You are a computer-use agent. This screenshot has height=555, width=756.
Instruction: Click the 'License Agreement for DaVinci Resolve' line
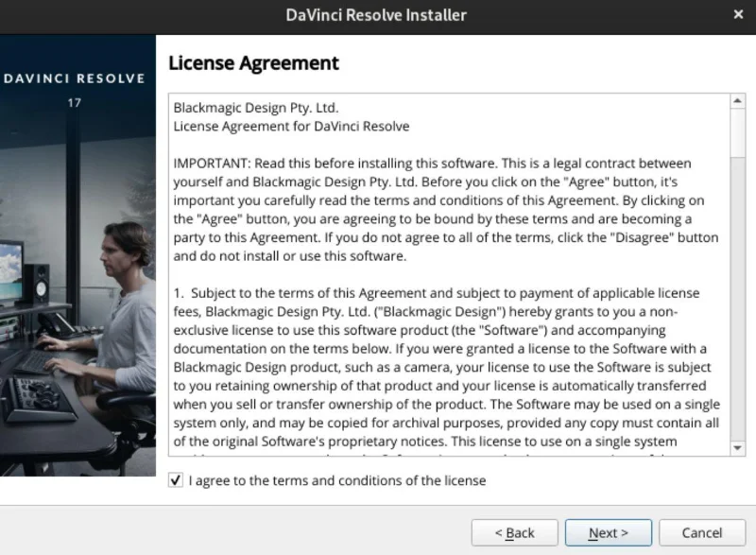click(291, 127)
